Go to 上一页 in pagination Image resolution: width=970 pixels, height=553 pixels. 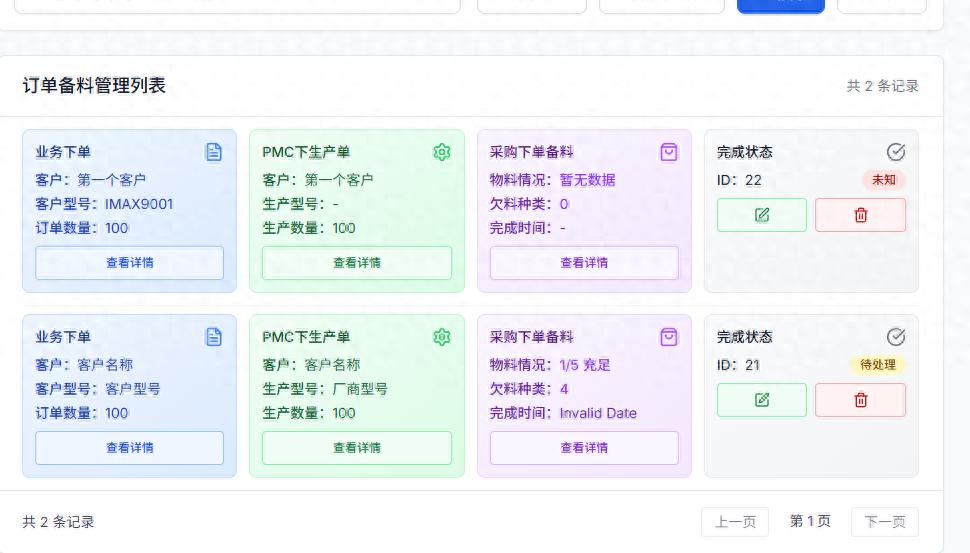click(735, 522)
